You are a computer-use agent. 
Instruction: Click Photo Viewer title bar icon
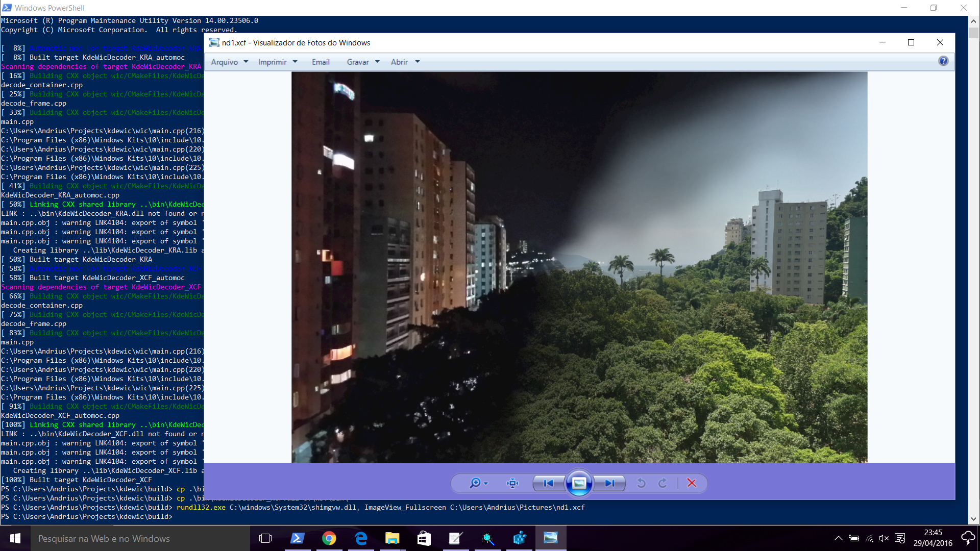[x=214, y=42]
